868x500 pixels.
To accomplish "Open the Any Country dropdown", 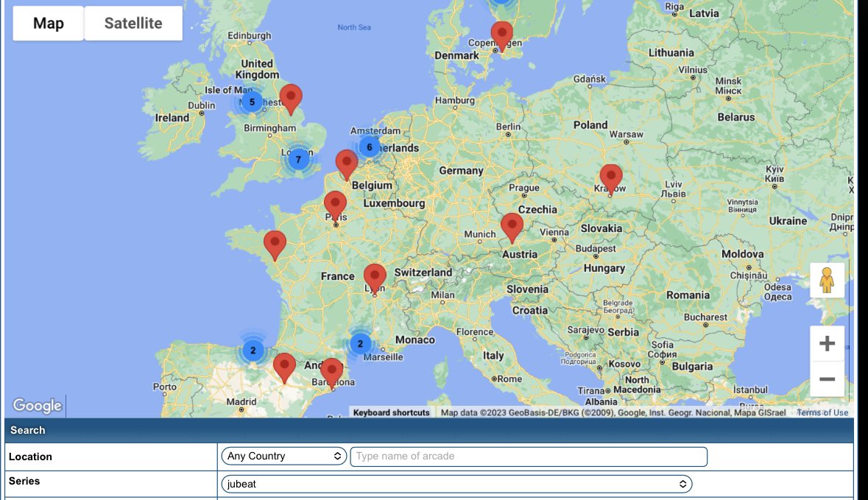I will [x=284, y=457].
